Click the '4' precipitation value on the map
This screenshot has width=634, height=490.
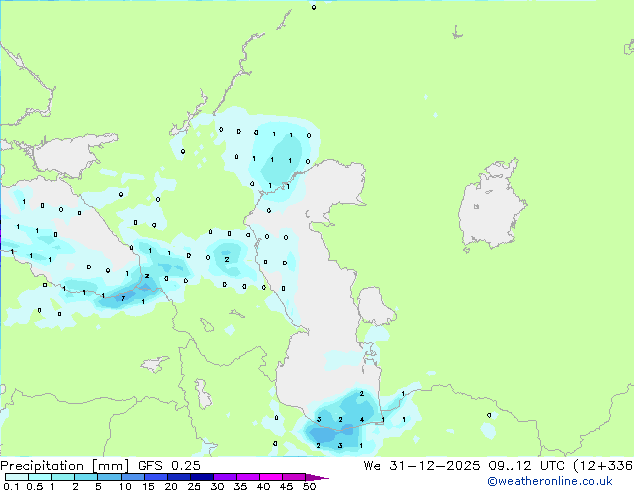click(362, 420)
